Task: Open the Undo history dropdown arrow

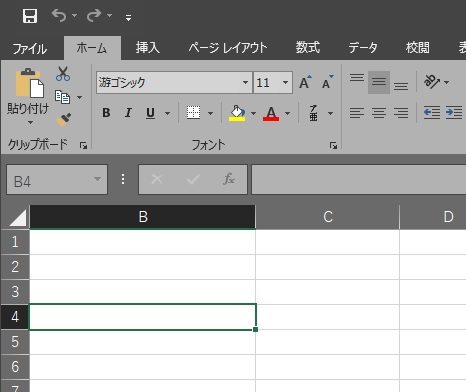Action: click(74, 15)
